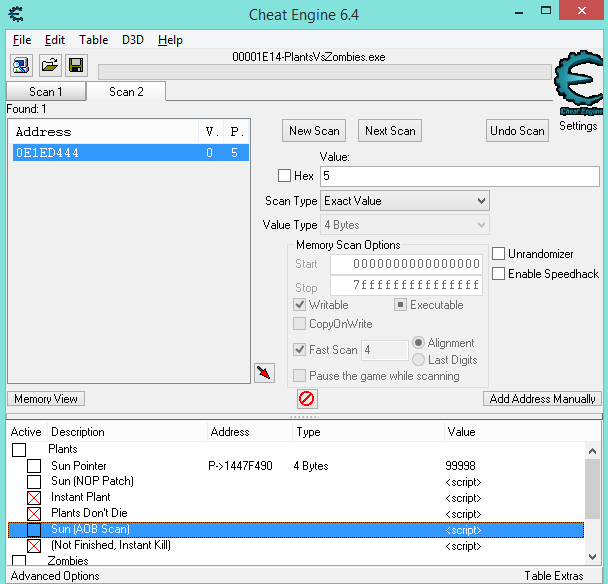
Task: Click the Memory View button
Action: 46,399
